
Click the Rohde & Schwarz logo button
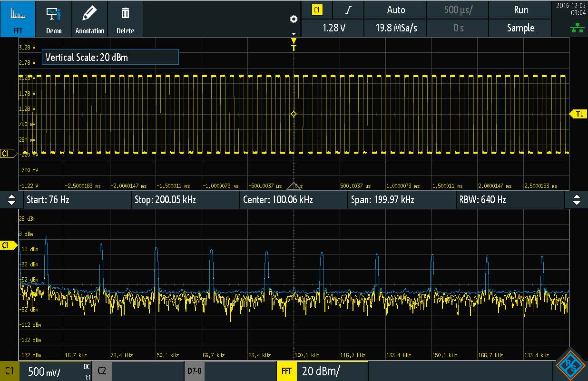pos(569,365)
